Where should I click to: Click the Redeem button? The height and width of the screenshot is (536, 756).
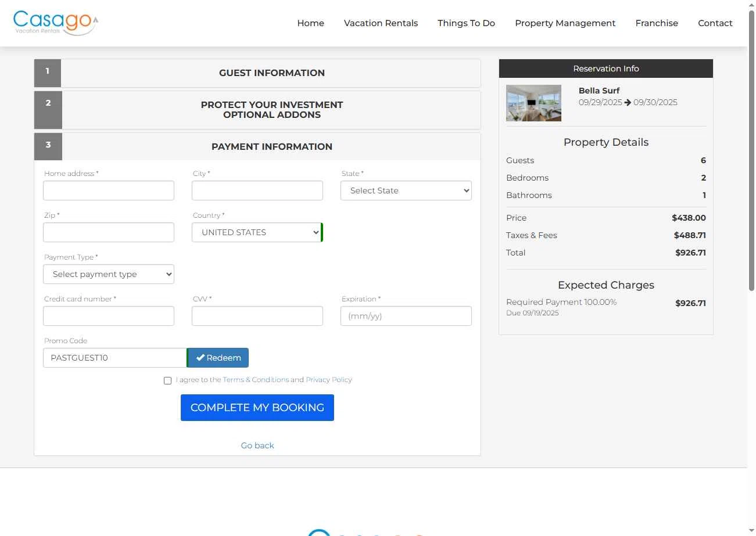pos(218,358)
